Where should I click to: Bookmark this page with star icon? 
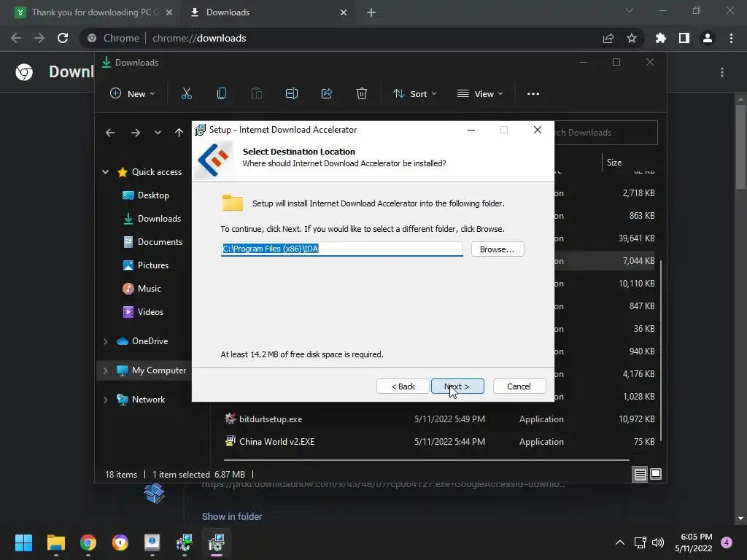[x=632, y=38]
